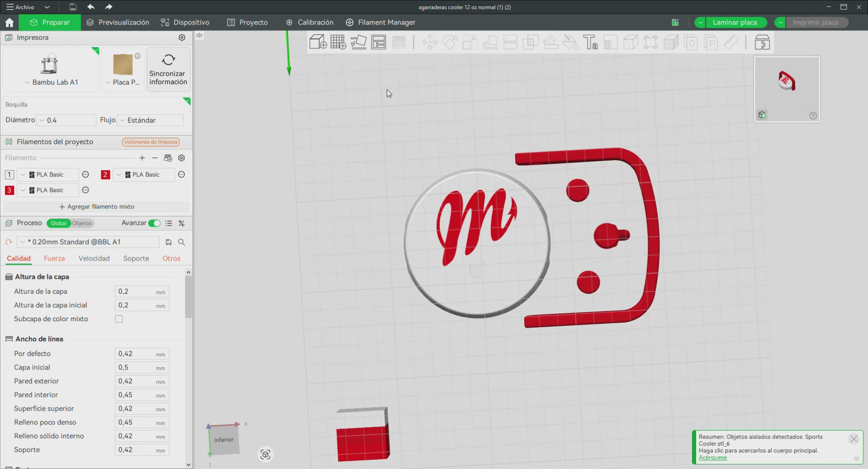Click the filament 2 red color swatch

pos(105,175)
